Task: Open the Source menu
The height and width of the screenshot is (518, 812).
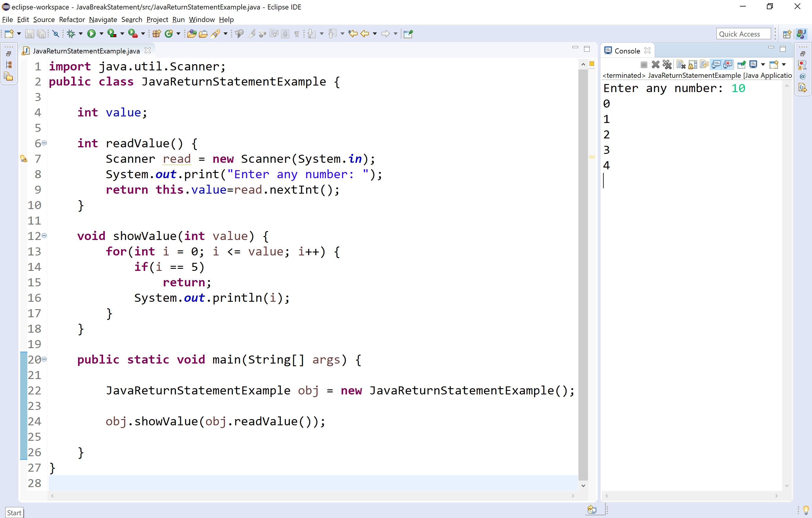Action: [44, 20]
